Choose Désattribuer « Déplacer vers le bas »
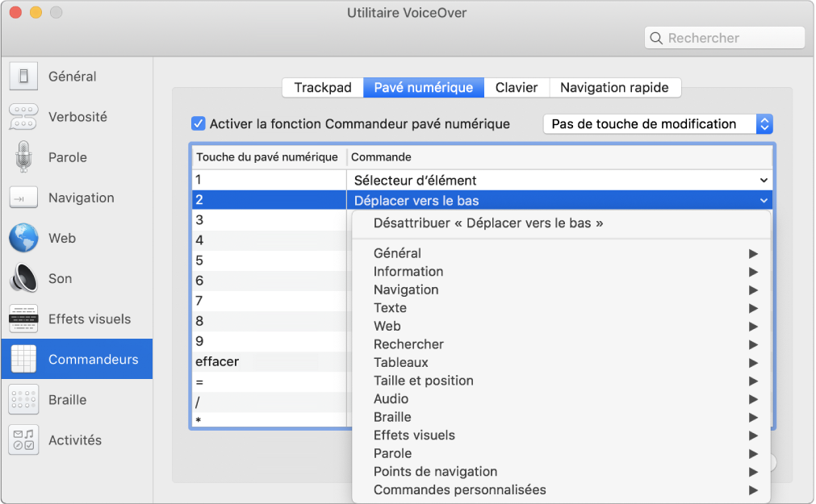816x504 pixels. [x=488, y=223]
